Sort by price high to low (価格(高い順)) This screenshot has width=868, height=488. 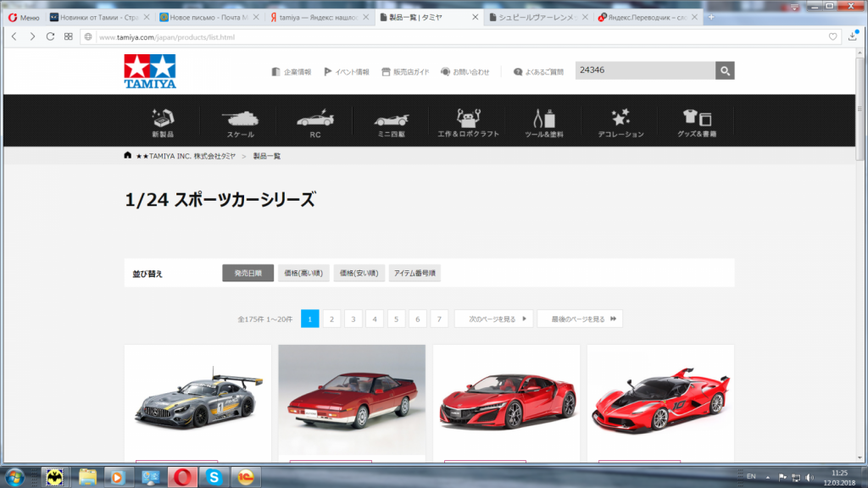click(303, 273)
